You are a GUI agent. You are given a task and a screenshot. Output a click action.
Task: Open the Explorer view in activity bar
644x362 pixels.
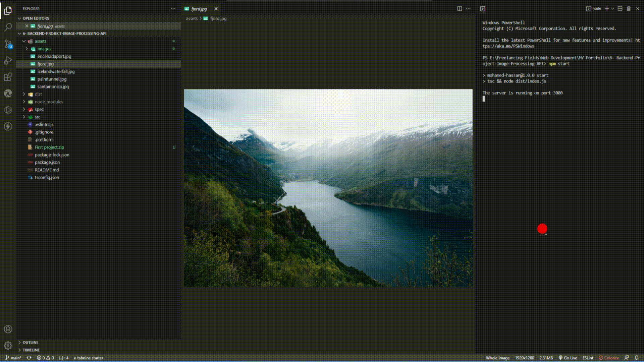point(8,11)
